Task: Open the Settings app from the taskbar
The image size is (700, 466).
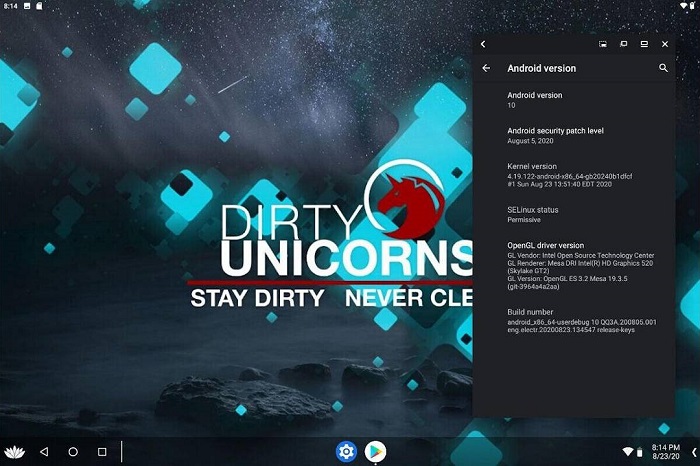Action: pyautogui.click(x=346, y=452)
